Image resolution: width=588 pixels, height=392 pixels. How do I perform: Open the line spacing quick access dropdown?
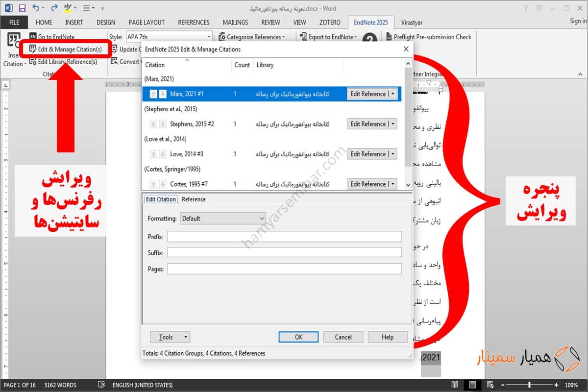pos(88,8)
